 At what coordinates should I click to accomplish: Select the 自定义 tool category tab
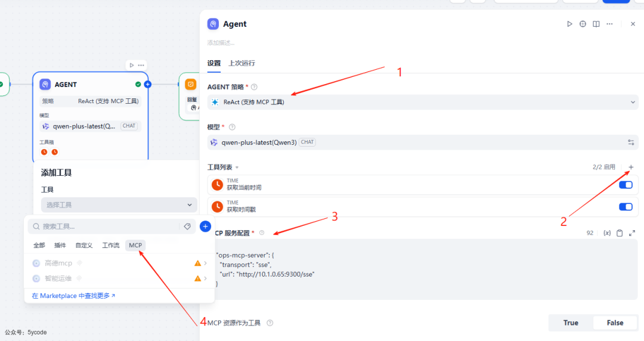coord(83,246)
